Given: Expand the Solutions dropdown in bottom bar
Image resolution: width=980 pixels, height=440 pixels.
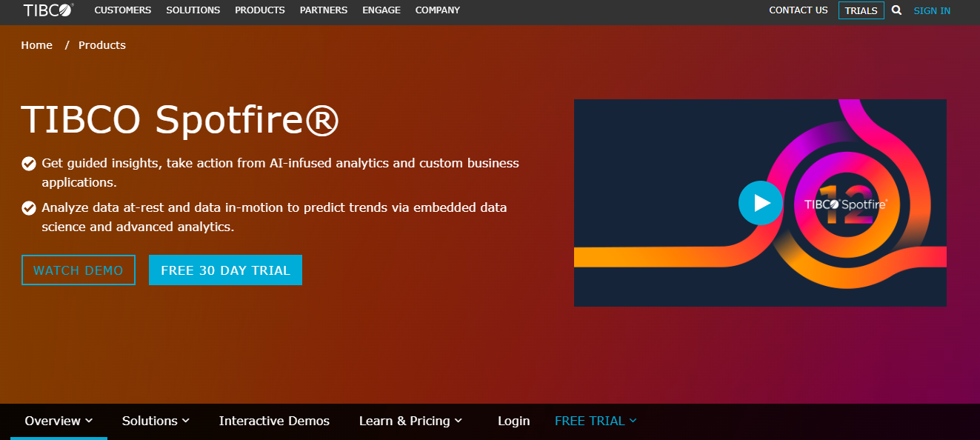Looking at the screenshot, I should [x=156, y=421].
